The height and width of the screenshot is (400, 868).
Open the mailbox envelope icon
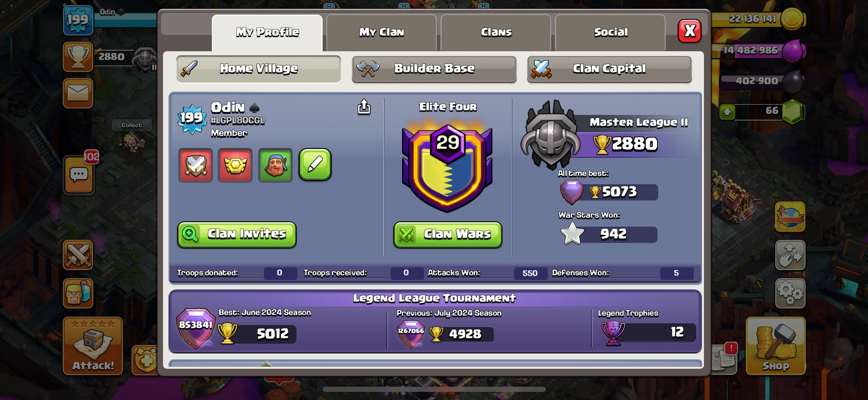coord(78,93)
